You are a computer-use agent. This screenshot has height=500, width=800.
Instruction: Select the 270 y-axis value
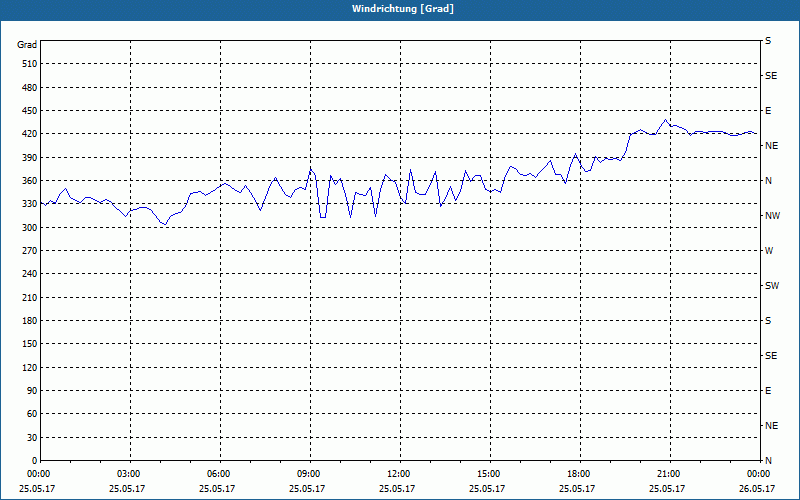(x=30, y=251)
